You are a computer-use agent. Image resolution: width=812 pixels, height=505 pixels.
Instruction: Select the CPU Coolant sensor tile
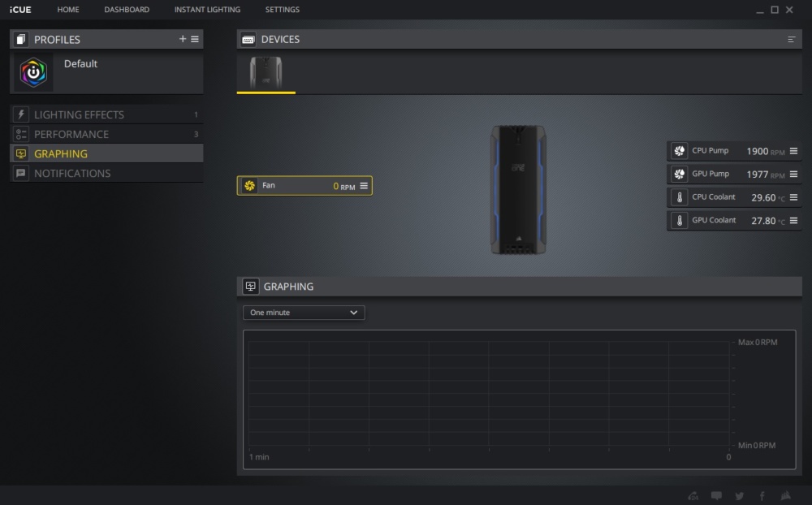tap(734, 197)
